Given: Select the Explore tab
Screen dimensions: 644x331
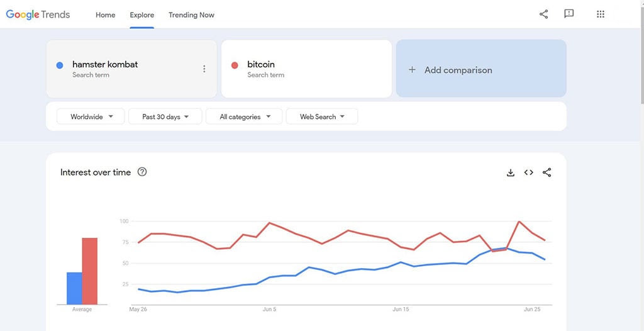Looking at the screenshot, I should (142, 15).
